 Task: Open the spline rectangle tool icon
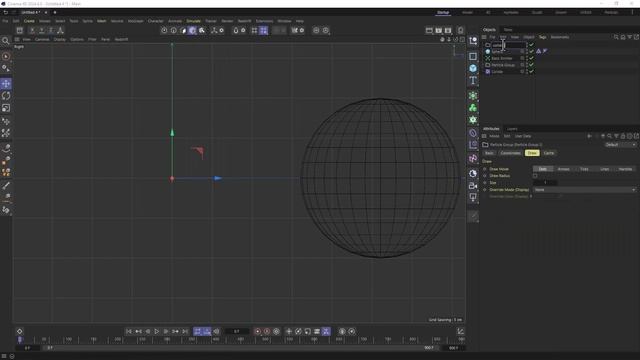pyautogui.click(x=473, y=56)
